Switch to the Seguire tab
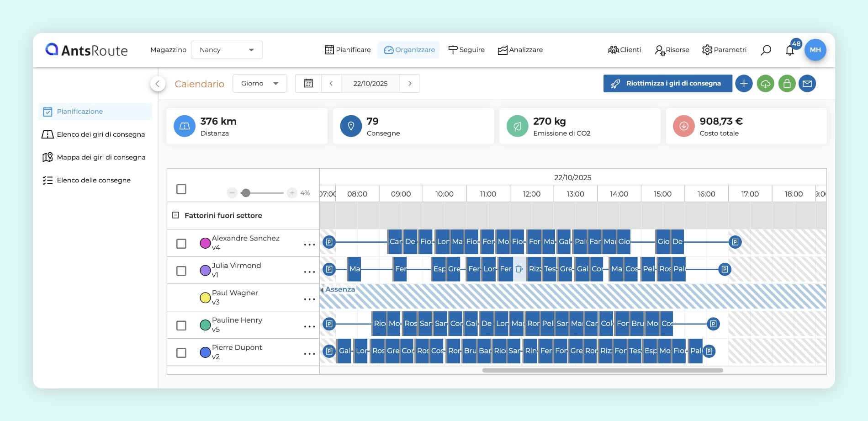Image resolution: width=868 pixels, height=421 pixels. 466,50
